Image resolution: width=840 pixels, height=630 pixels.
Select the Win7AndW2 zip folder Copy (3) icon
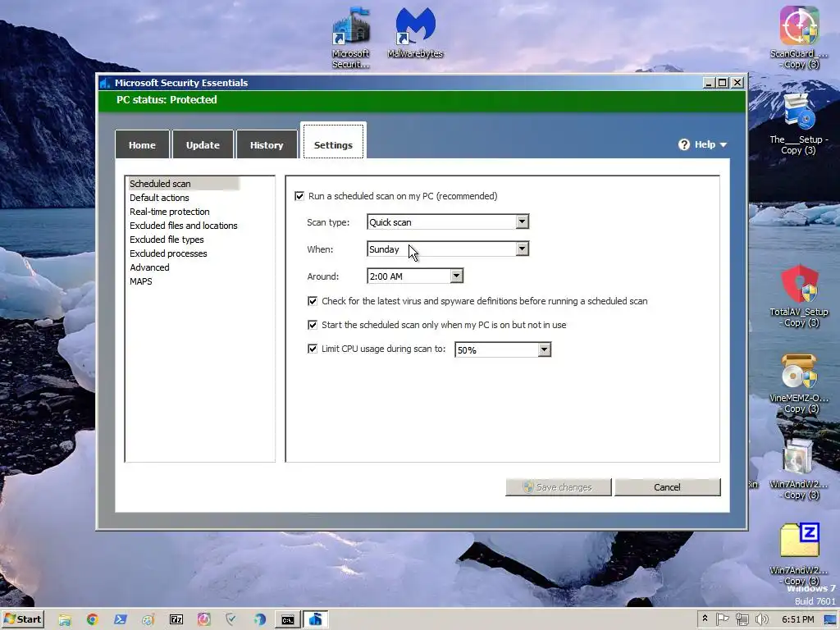pos(799,554)
